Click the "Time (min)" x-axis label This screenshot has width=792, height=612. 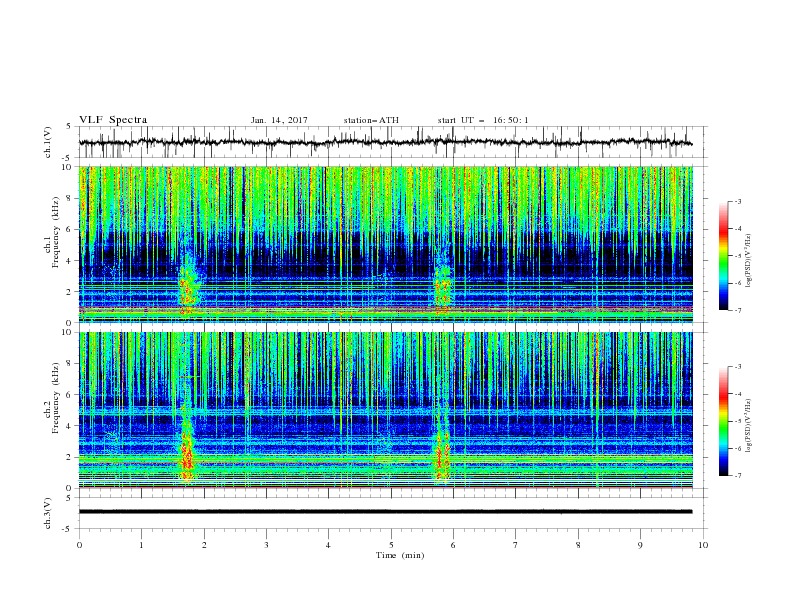pos(400,555)
